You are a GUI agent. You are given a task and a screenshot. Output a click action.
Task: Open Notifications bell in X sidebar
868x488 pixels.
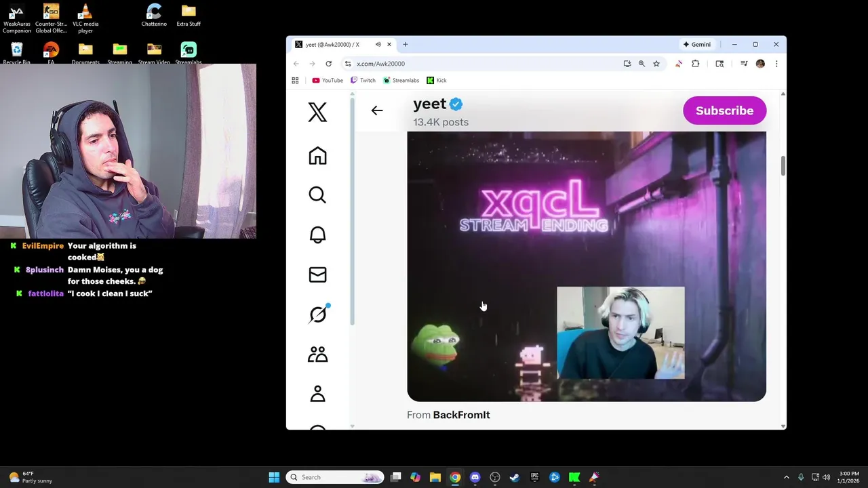tap(317, 235)
